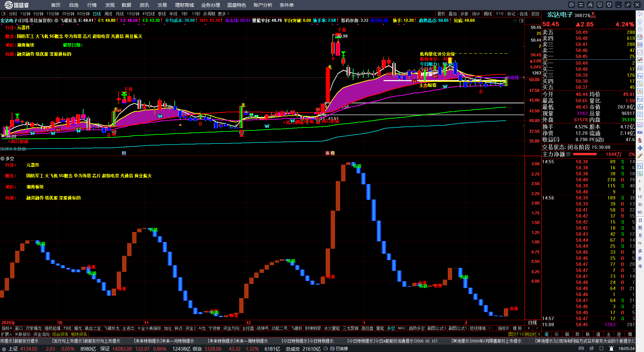This screenshot has width=644, height=352.
Task: Toggle 复权 price adjustment
Action: tap(441, 14)
